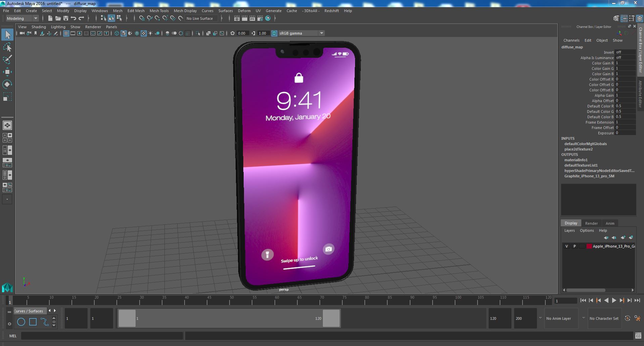Open the Channels menu in Channel Box
The image size is (644, 346).
tap(571, 40)
